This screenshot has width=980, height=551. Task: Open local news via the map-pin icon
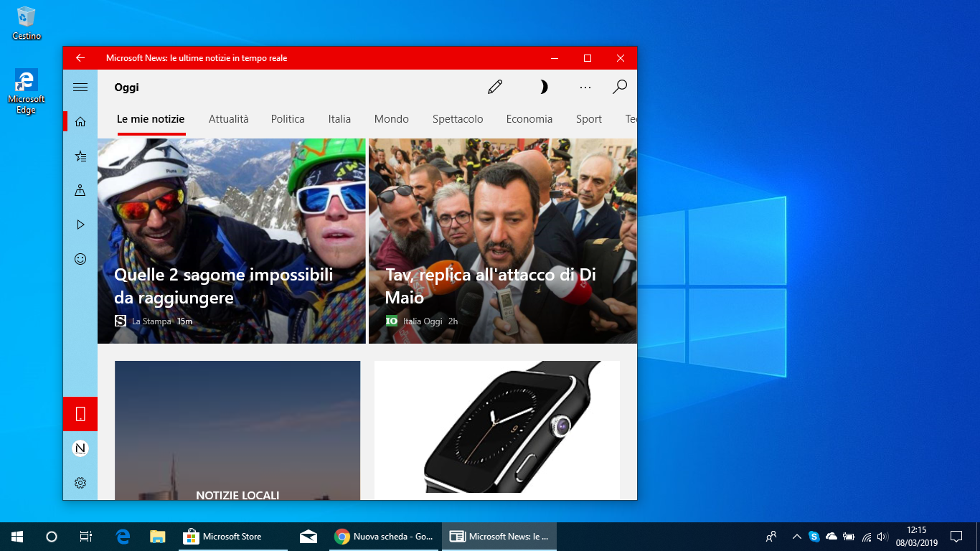pyautogui.click(x=80, y=190)
